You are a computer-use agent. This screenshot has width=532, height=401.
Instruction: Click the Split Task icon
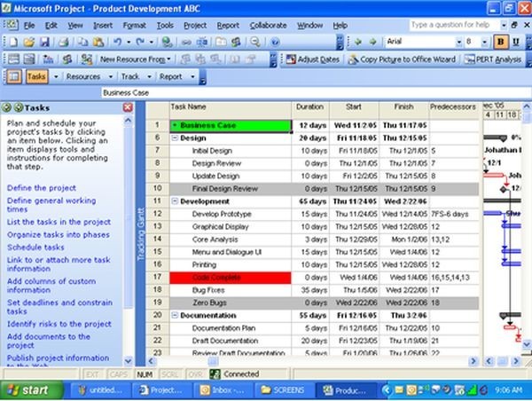click(202, 42)
